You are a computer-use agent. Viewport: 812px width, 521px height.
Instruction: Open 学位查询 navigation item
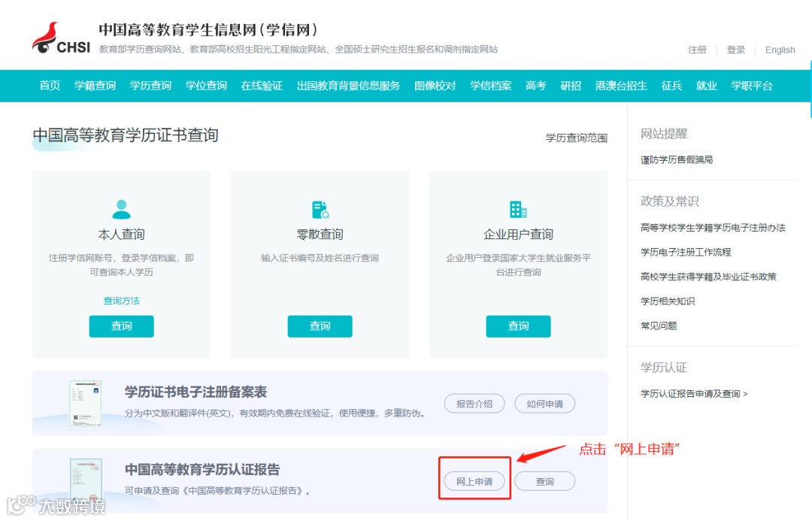coord(206,86)
